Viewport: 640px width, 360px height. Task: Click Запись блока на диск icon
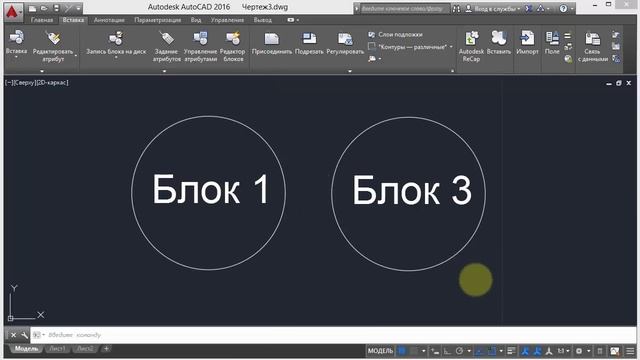click(116, 38)
